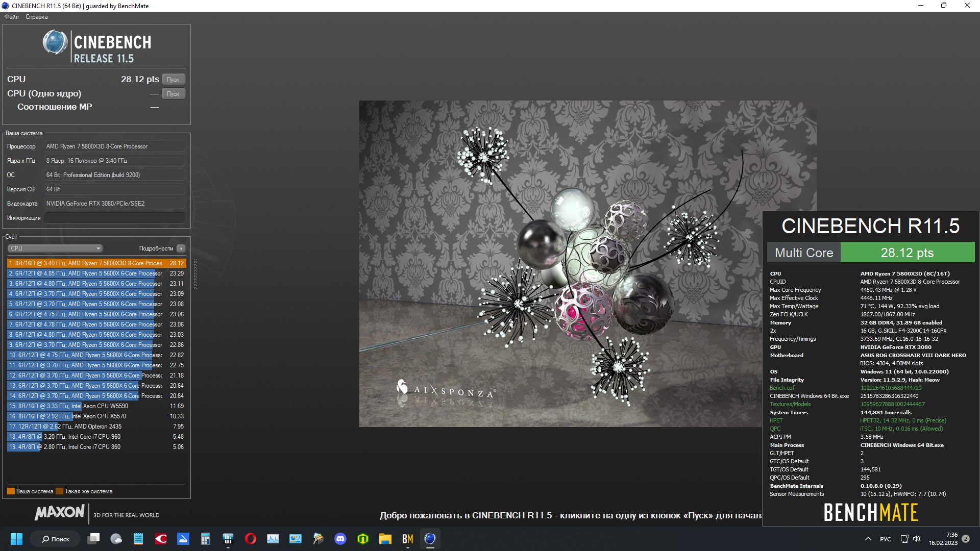Open the Opera browser from taskbar
980x551 pixels.
251,539
